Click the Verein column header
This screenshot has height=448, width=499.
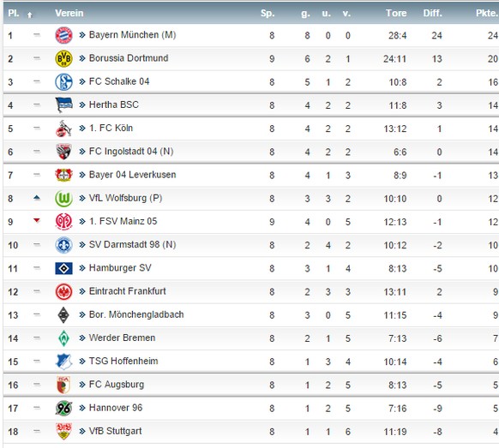pyautogui.click(x=69, y=13)
